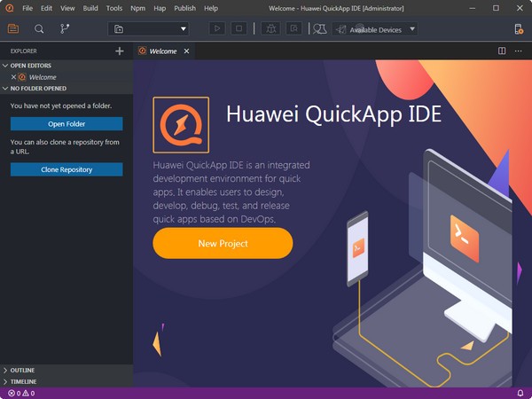The height and width of the screenshot is (399, 532).
Task: Open the Tools menu
Action: point(114,8)
